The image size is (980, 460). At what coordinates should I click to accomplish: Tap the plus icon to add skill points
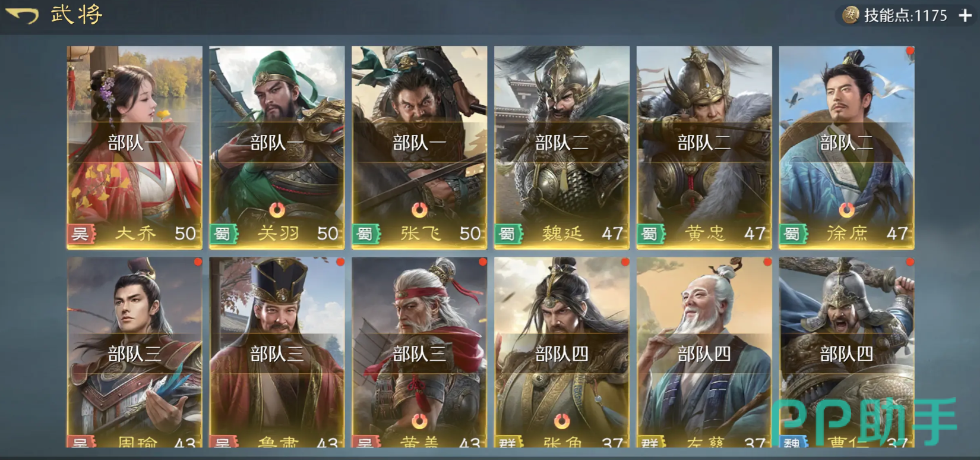(x=965, y=15)
